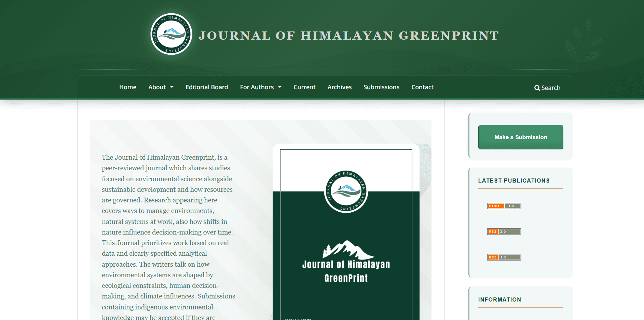Expand the For Authors dropdown
This screenshot has width=644, height=320.
[x=261, y=87]
